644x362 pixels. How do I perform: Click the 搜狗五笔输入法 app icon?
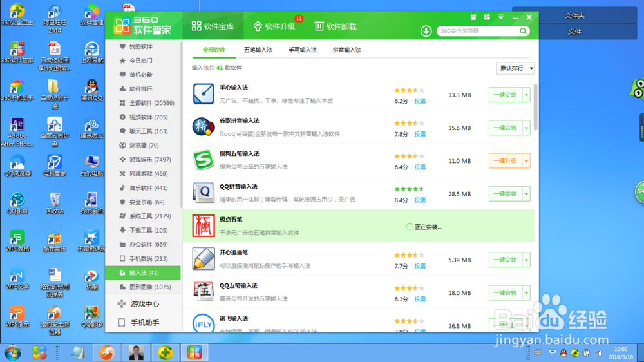coord(204,160)
